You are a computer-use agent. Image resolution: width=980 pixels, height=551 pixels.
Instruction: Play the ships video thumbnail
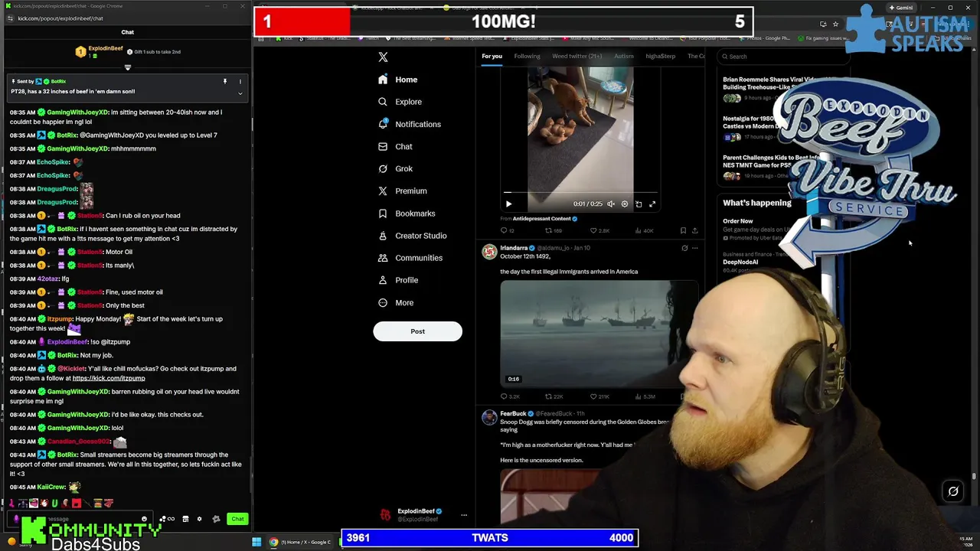point(599,333)
